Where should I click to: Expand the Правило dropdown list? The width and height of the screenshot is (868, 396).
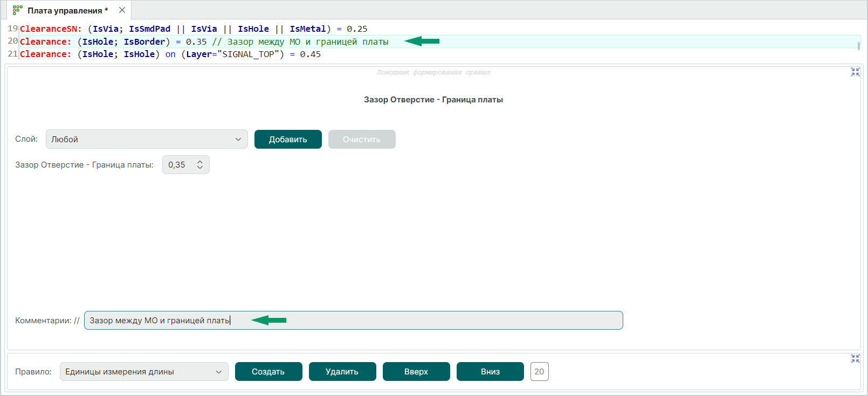[143, 372]
